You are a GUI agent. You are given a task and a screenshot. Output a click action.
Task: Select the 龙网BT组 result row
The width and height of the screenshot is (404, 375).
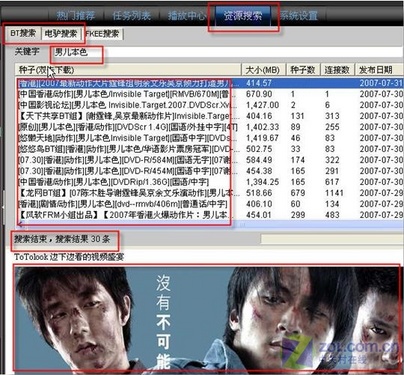pos(210,193)
